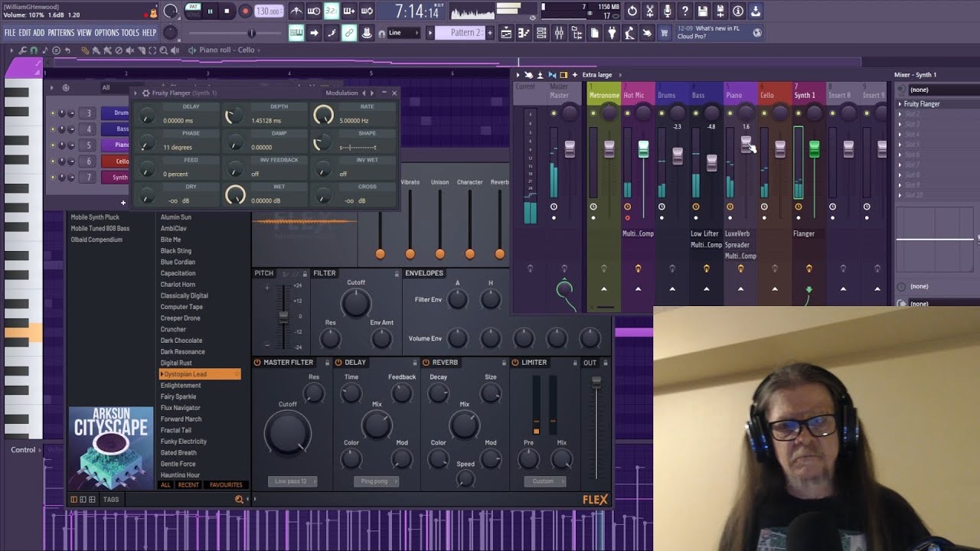Click the Save project floppy icon

pyautogui.click(x=703, y=11)
